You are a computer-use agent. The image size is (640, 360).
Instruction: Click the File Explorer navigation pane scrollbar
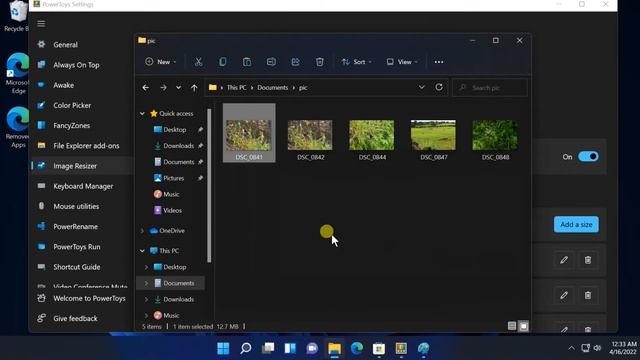tap(209, 186)
